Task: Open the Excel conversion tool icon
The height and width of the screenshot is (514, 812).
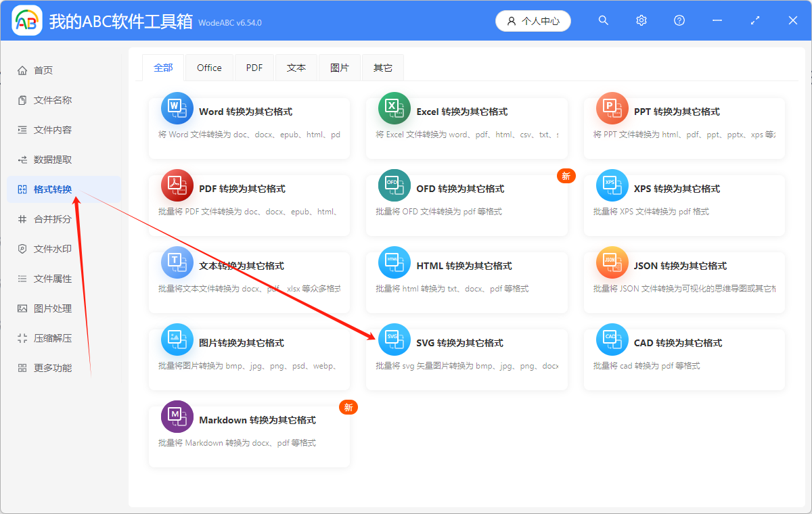Action: point(394,108)
